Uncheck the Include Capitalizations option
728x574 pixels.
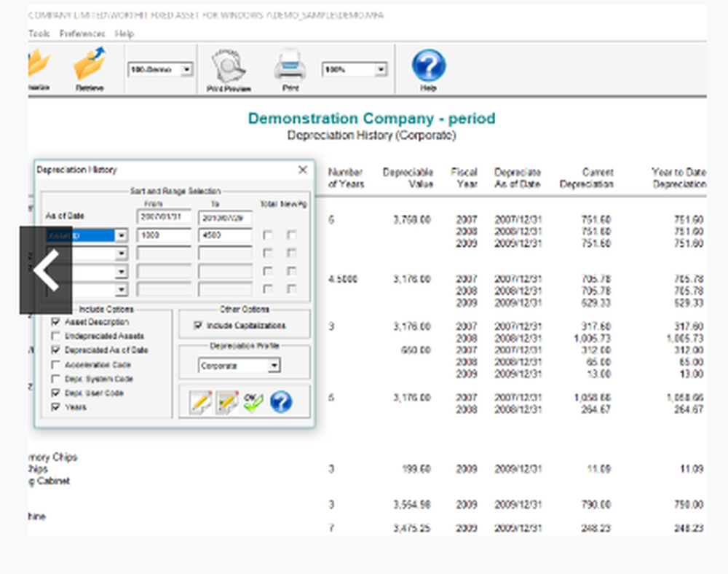[x=198, y=326]
